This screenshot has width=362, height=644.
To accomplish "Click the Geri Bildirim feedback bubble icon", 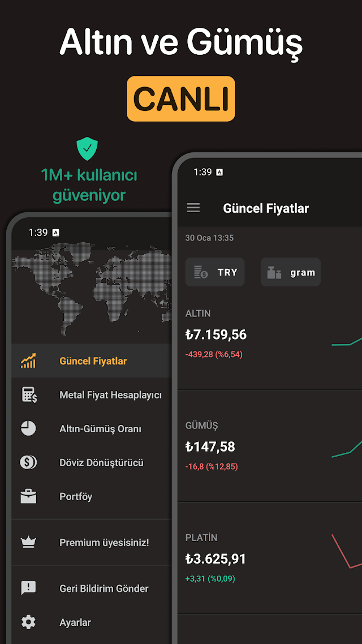I will pos(28,588).
